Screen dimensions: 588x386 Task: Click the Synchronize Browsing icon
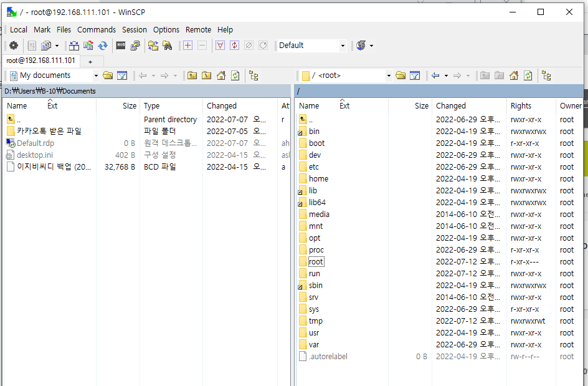[153, 46]
